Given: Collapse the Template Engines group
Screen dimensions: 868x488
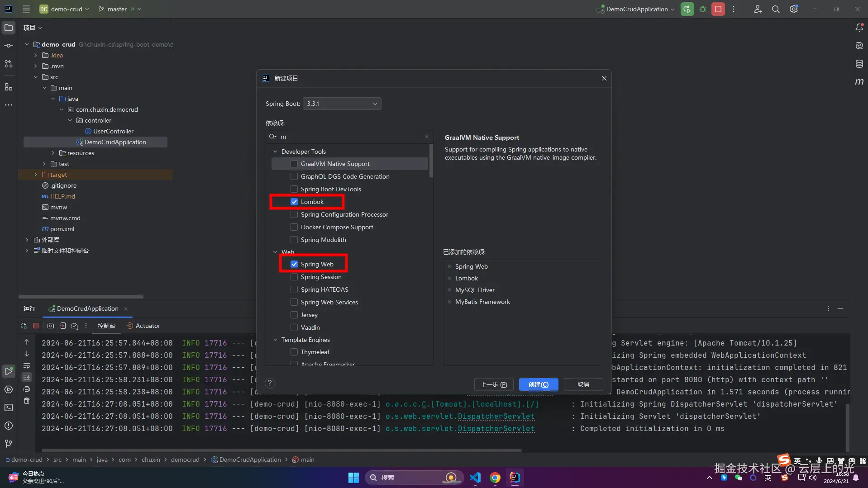Looking at the screenshot, I should (275, 340).
